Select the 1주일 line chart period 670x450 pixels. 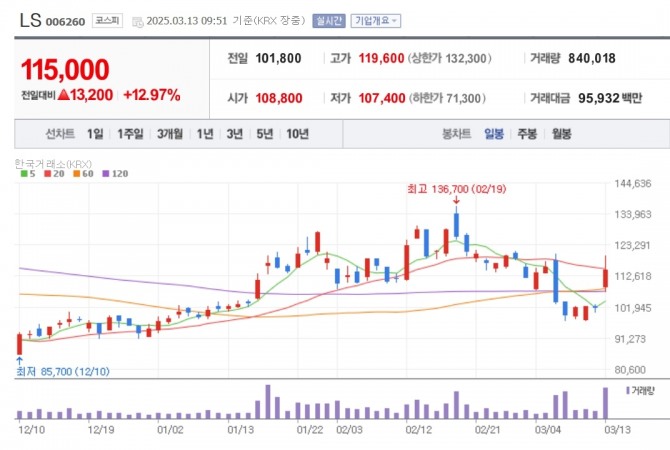point(130,134)
